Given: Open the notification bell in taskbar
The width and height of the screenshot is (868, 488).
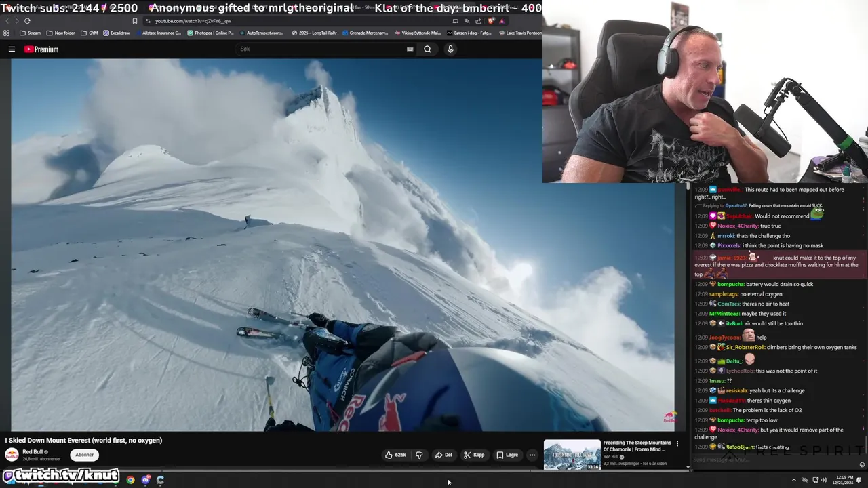Looking at the screenshot, I should (x=859, y=480).
